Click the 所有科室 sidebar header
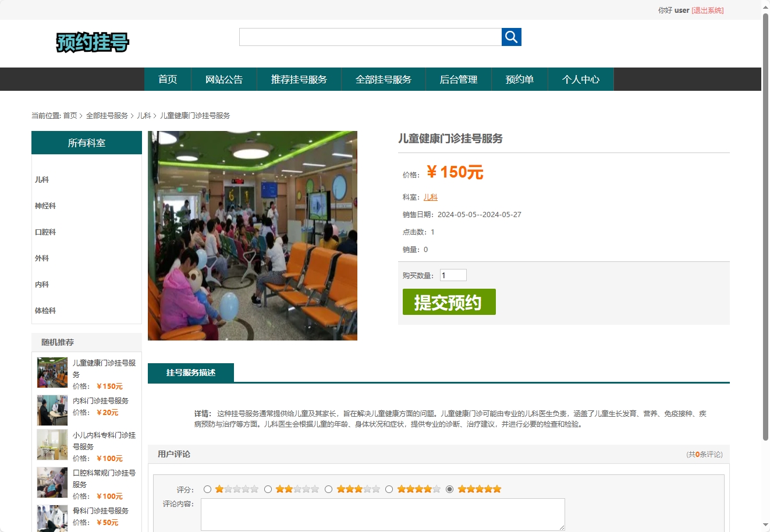The width and height of the screenshot is (770, 532). point(87,143)
